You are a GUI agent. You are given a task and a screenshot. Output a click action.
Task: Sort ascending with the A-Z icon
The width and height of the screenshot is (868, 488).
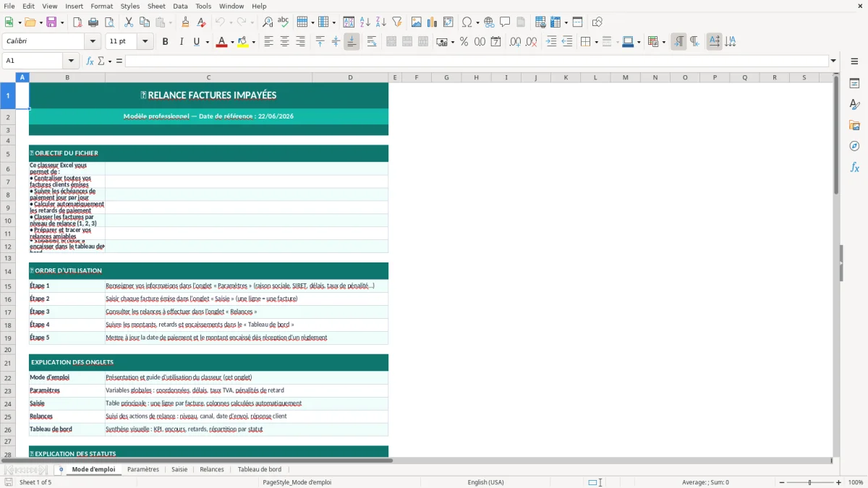pyautogui.click(x=365, y=22)
